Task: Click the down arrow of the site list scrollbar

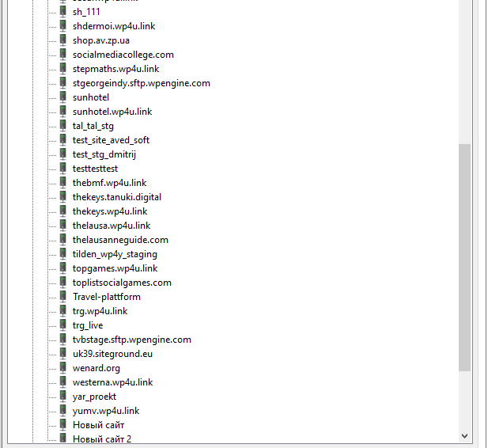Action: point(464,436)
